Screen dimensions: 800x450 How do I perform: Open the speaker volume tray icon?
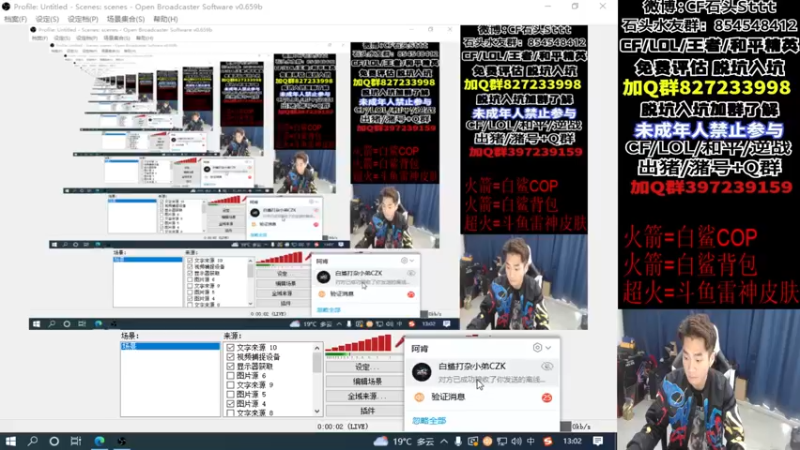pyautogui.click(x=516, y=441)
